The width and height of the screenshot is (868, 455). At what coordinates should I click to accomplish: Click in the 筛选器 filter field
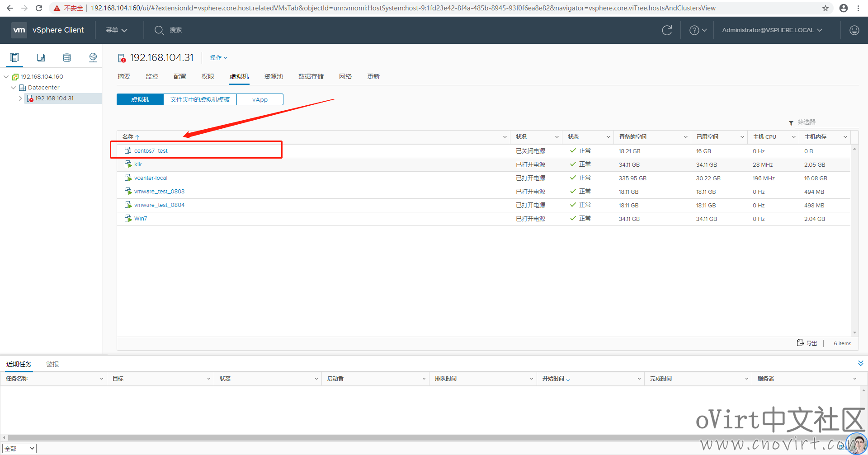[827, 122]
